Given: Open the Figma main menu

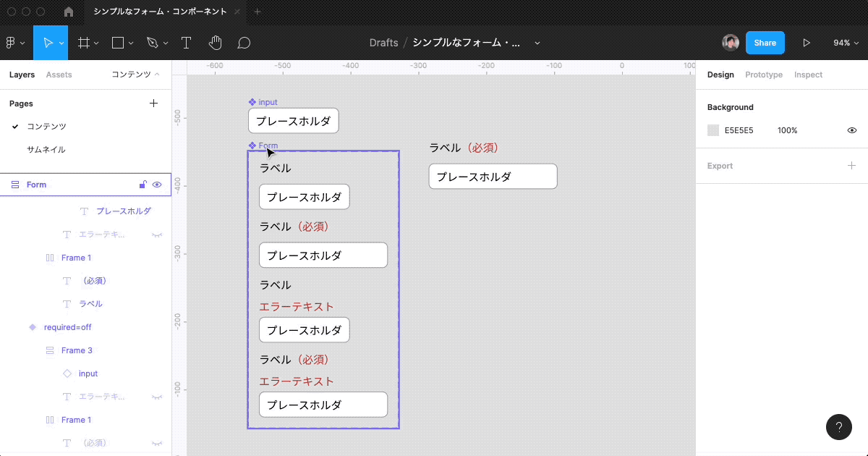Looking at the screenshot, I should pos(11,43).
